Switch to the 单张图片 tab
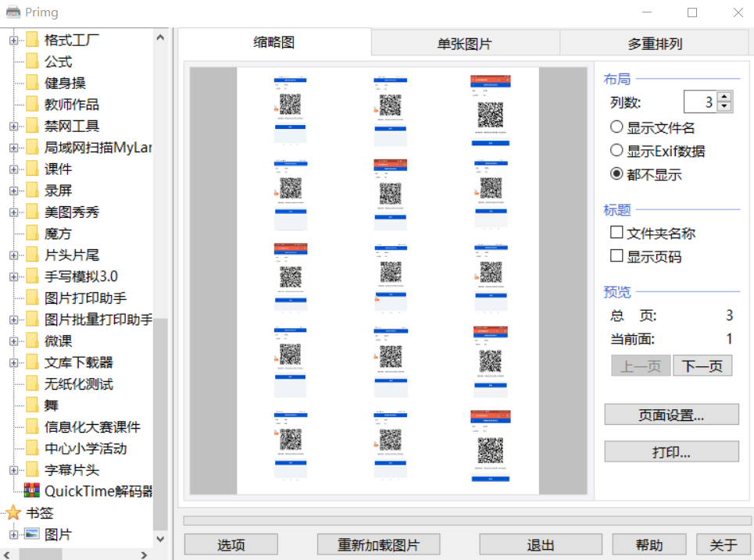 pos(465,45)
